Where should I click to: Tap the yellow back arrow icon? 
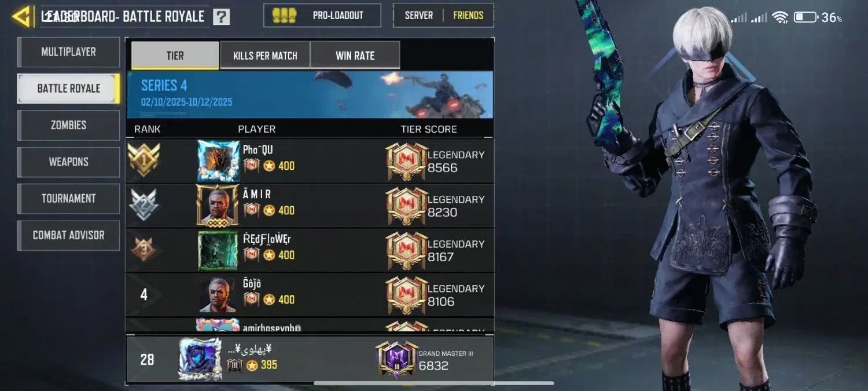[x=21, y=16]
